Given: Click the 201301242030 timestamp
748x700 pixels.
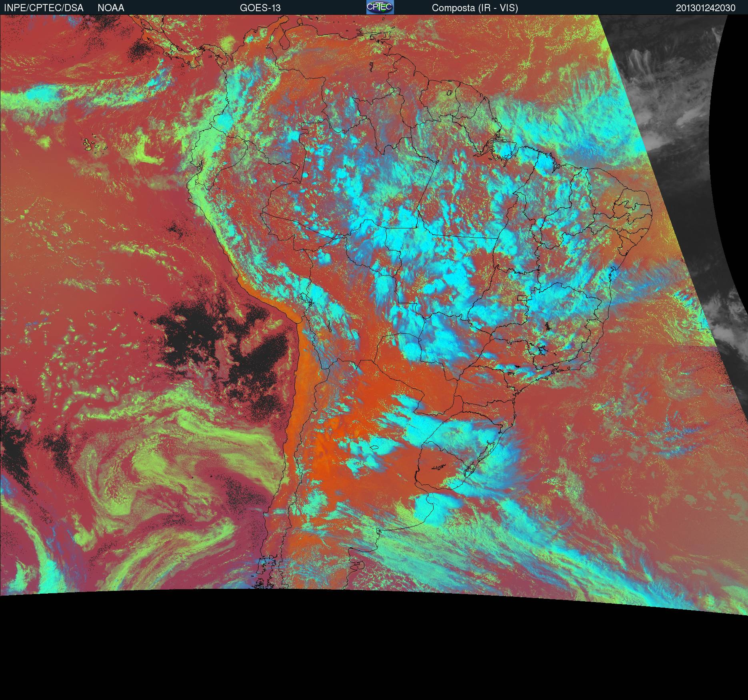Looking at the screenshot, I should [x=706, y=8].
